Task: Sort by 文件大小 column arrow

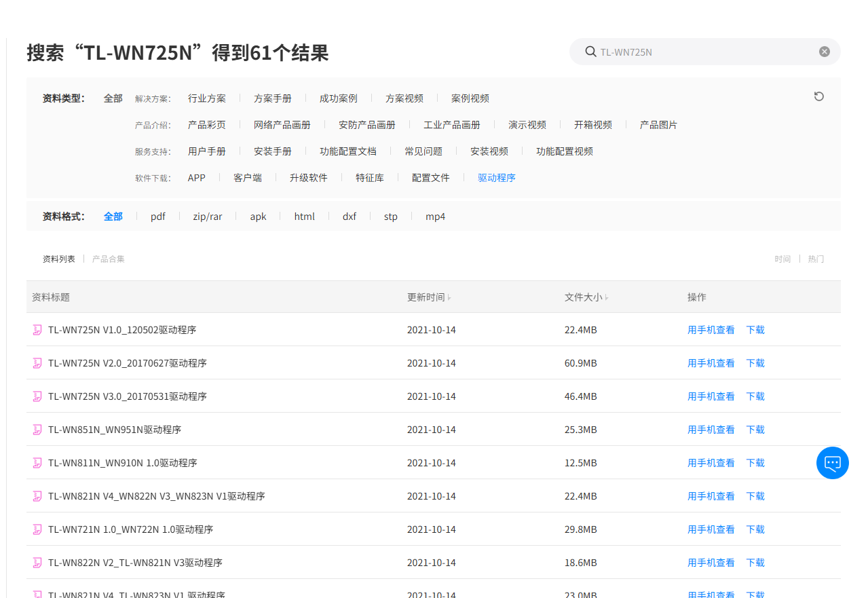Action: point(607,298)
